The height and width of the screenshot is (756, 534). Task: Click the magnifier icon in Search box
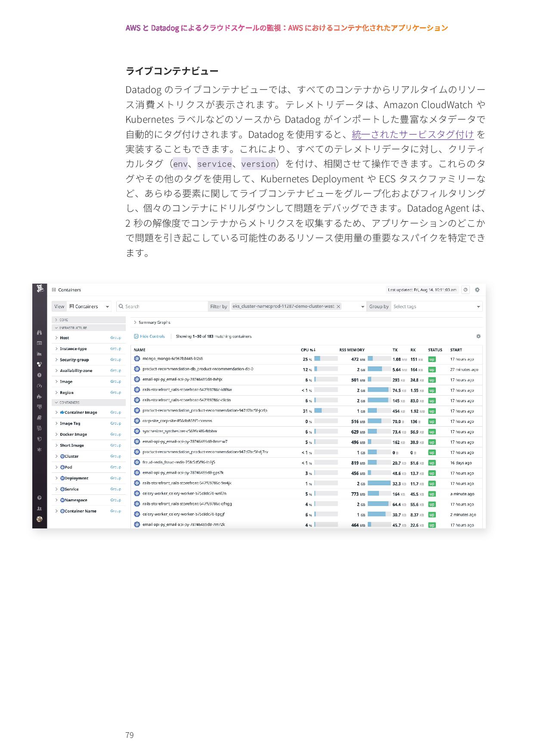pyautogui.click(x=121, y=306)
